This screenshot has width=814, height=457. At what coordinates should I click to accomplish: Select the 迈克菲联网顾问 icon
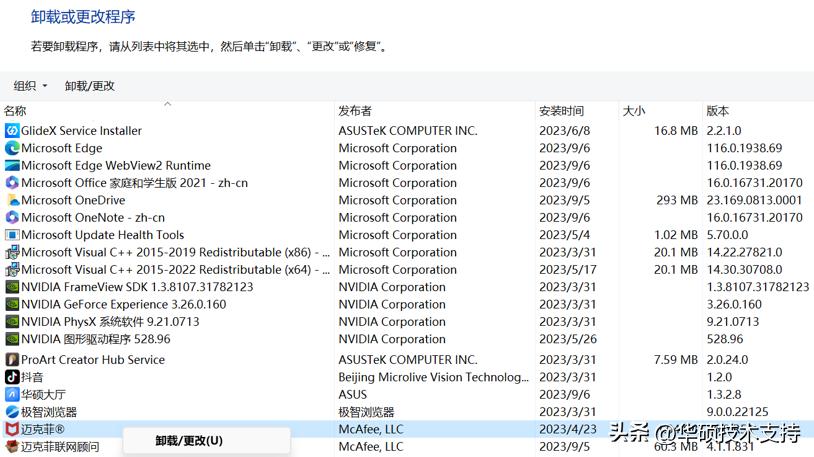tap(12, 447)
